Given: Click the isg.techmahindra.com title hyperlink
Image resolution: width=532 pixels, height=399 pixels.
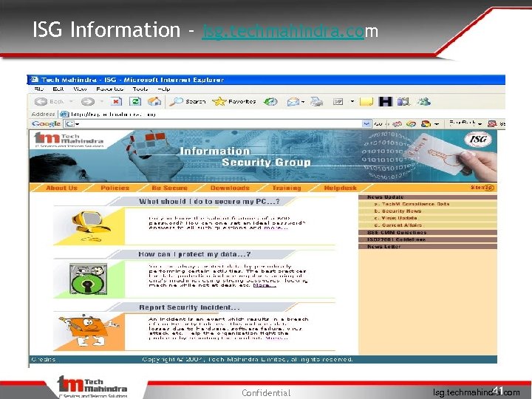Looking at the screenshot, I should click(x=283, y=32).
